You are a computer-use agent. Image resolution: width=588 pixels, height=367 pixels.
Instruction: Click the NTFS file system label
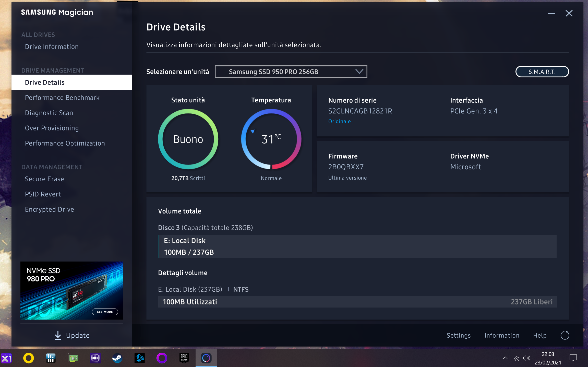coord(241,289)
